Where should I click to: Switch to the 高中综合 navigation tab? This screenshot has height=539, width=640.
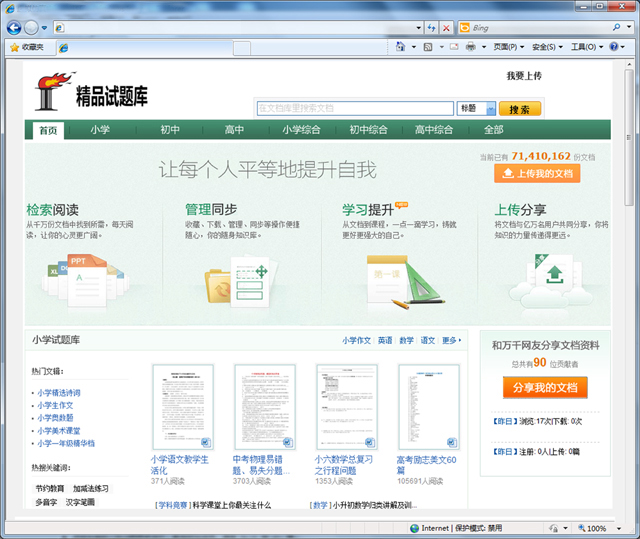click(x=434, y=130)
